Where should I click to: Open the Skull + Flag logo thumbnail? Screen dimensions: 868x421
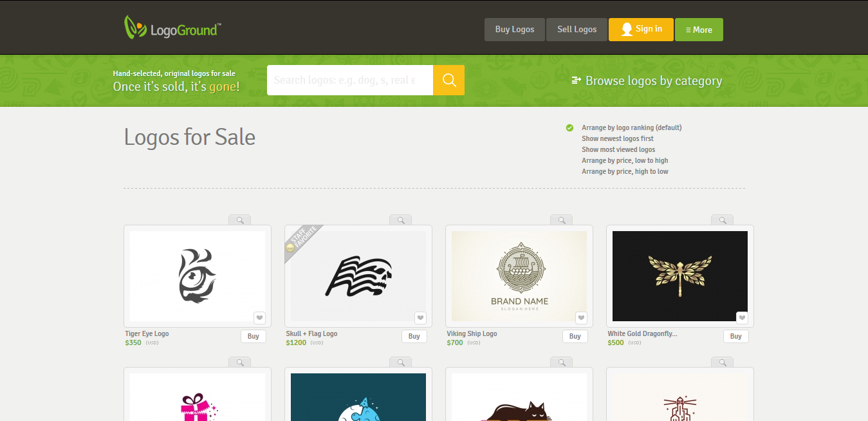click(358, 276)
